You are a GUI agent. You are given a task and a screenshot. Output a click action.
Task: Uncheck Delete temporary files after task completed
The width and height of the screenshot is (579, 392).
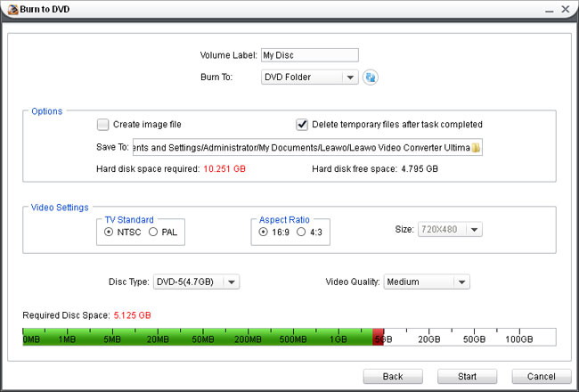[302, 125]
